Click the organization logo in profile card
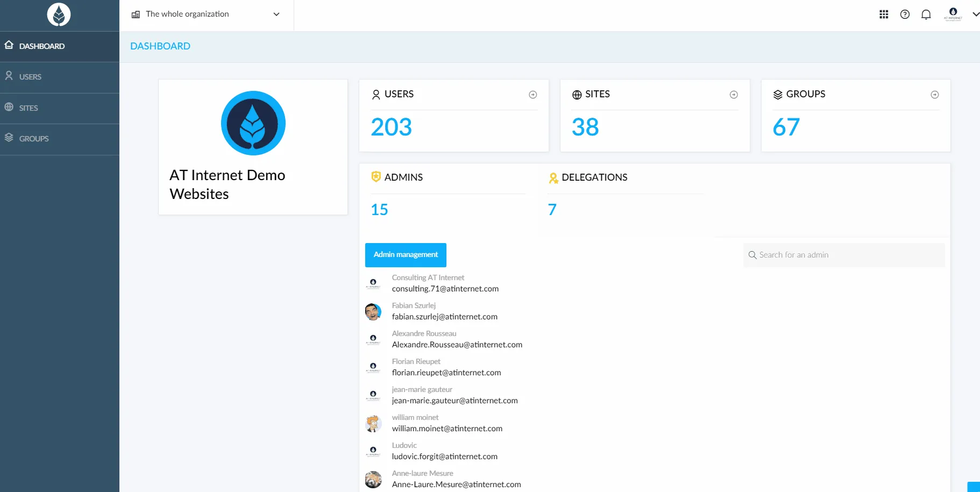The image size is (980, 492). coord(253,123)
